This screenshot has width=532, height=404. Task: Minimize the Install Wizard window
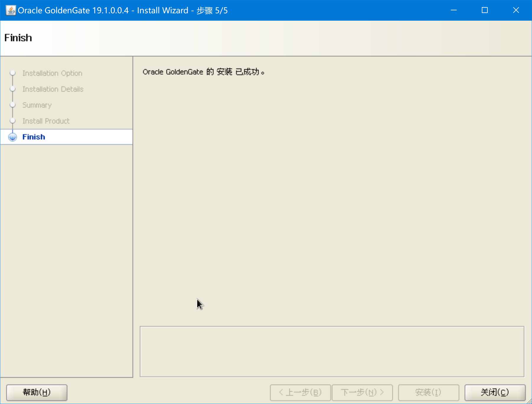(x=454, y=10)
